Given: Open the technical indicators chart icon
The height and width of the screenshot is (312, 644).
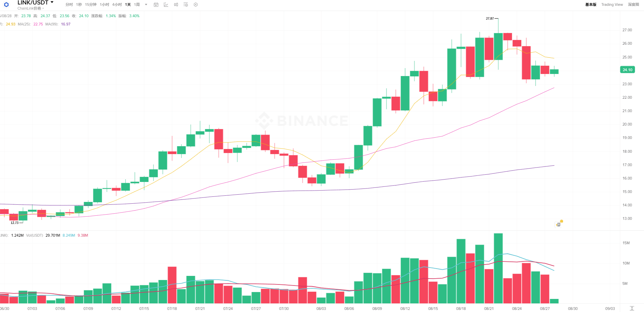Looking at the screenshot, I should click(x=166, y=5).
